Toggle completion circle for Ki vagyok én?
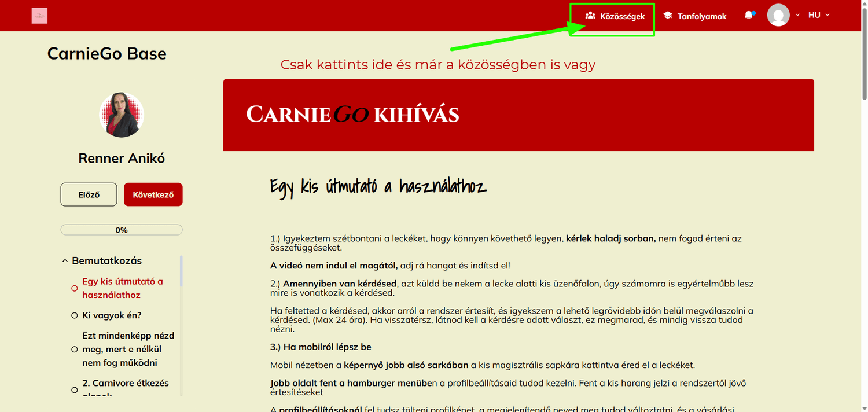Screen dimensions: 868x412 tap(74, 315)
